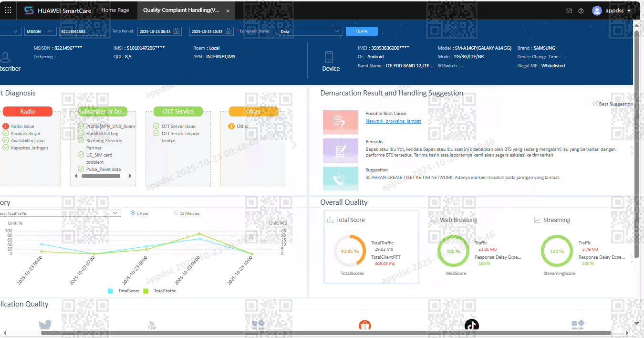Open the TotalTraffic metric dropdown
The image size is (644, 338).
[x=61, y=213]
